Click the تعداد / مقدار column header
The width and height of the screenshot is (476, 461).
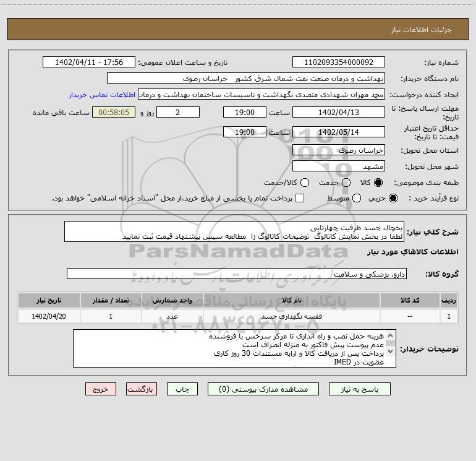(x=111, y=300)
